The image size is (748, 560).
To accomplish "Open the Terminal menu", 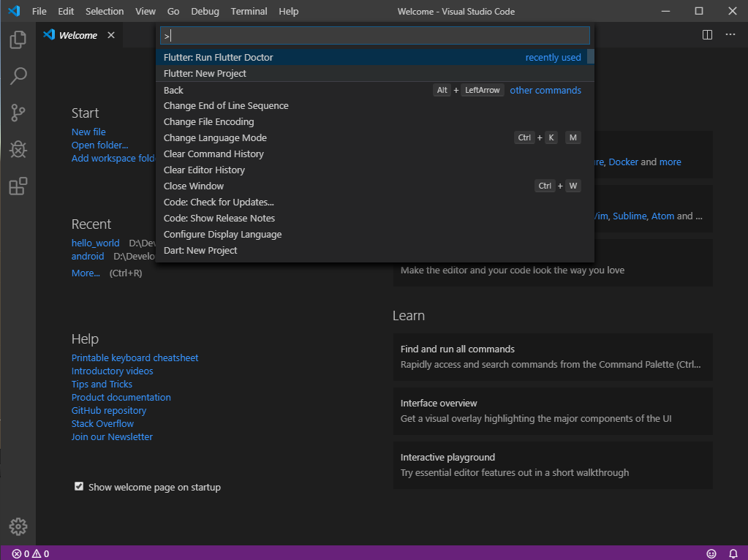I will pos(249,11).
